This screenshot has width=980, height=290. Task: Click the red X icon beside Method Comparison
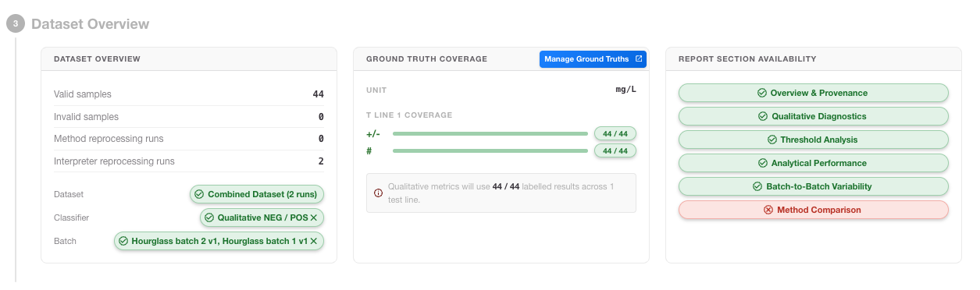pos(768,210)
